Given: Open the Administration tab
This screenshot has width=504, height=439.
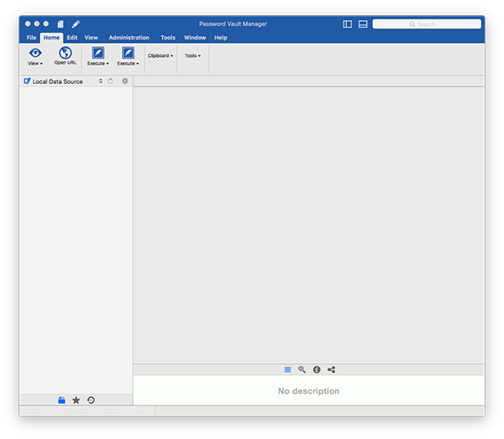Looking at the screenshot, I should (129, 38).
